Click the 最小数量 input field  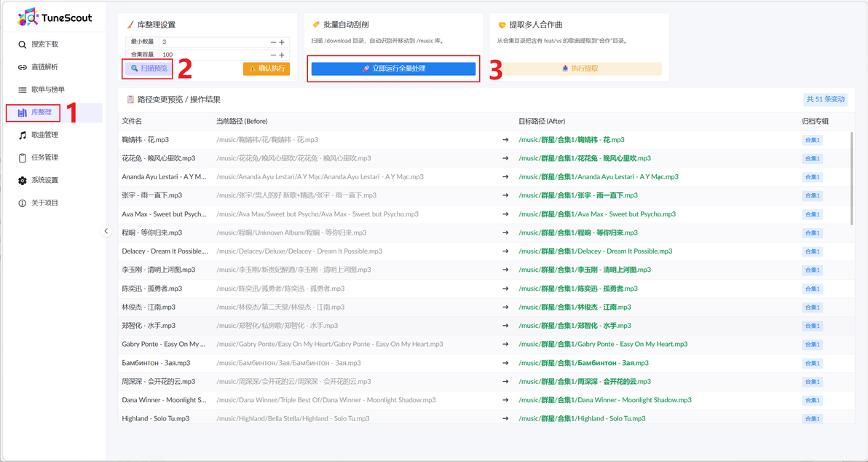(x=213, y=42)
